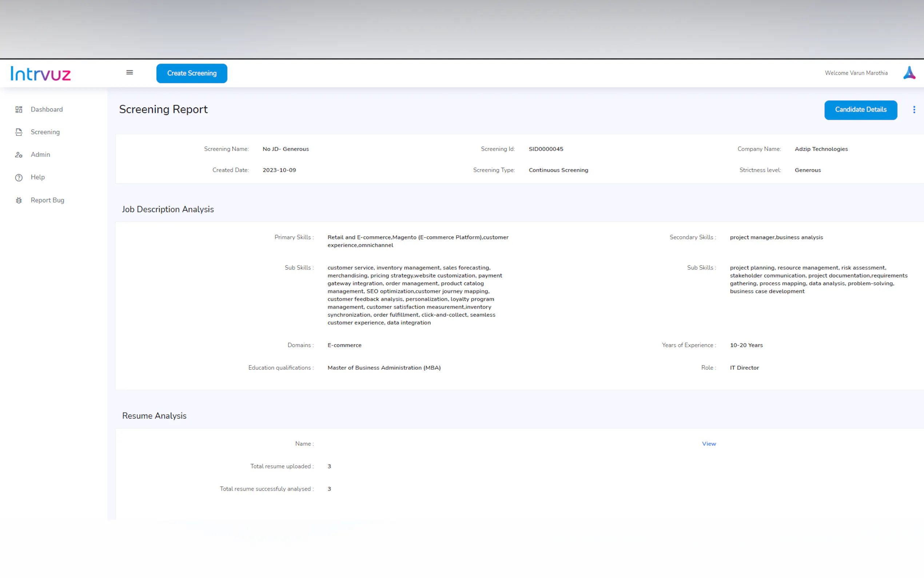924x578 pixels.
Task: Click the Screening Report page heading
Action: (x=163, y=110)
